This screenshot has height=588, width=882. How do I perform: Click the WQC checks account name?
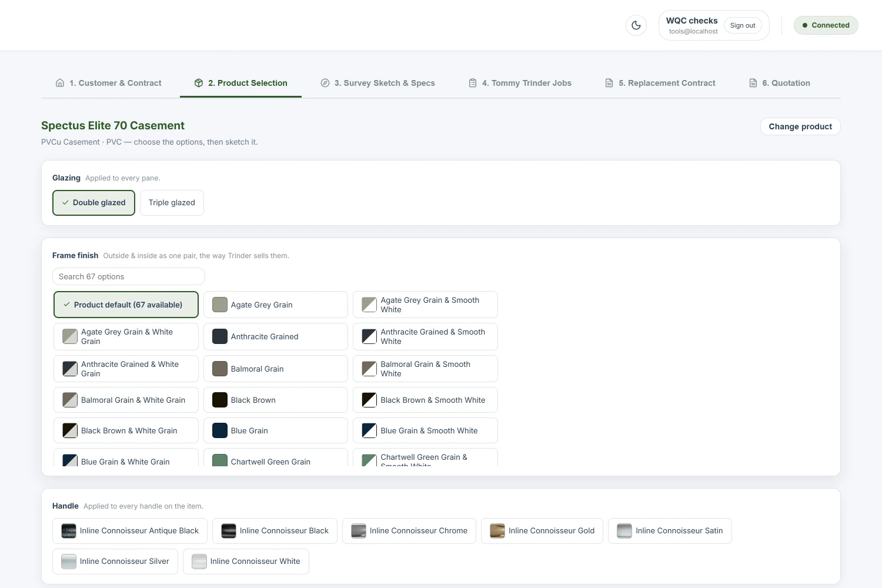point(691,21)
